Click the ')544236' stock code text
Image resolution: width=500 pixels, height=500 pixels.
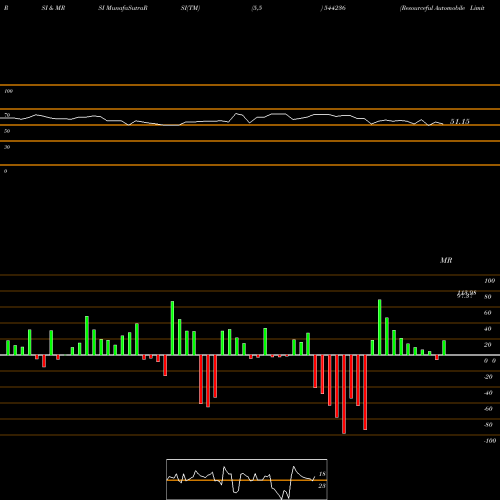[333, 8]
